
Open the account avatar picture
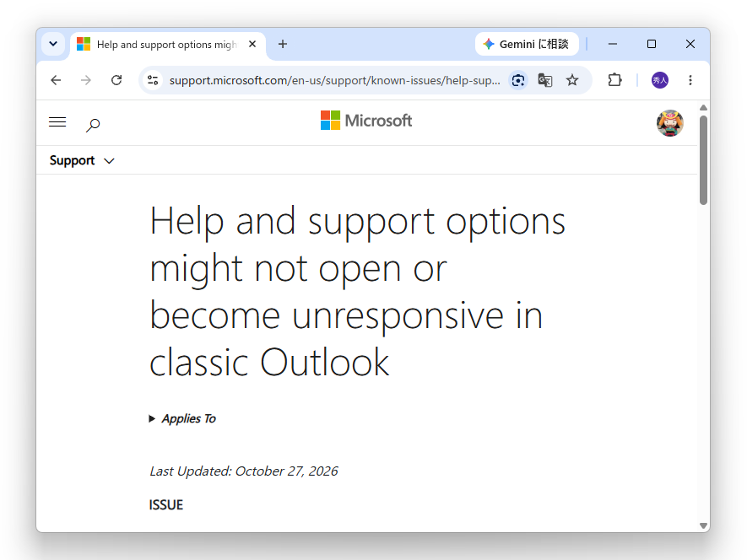point(670,123)
